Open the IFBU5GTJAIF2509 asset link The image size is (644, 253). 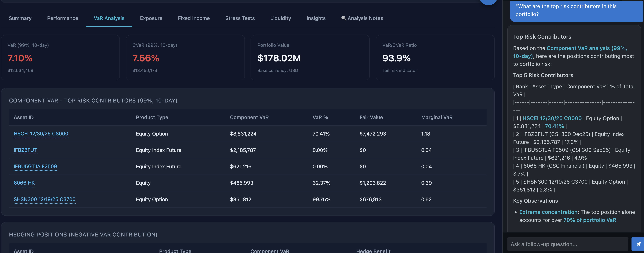coord(35,166)
